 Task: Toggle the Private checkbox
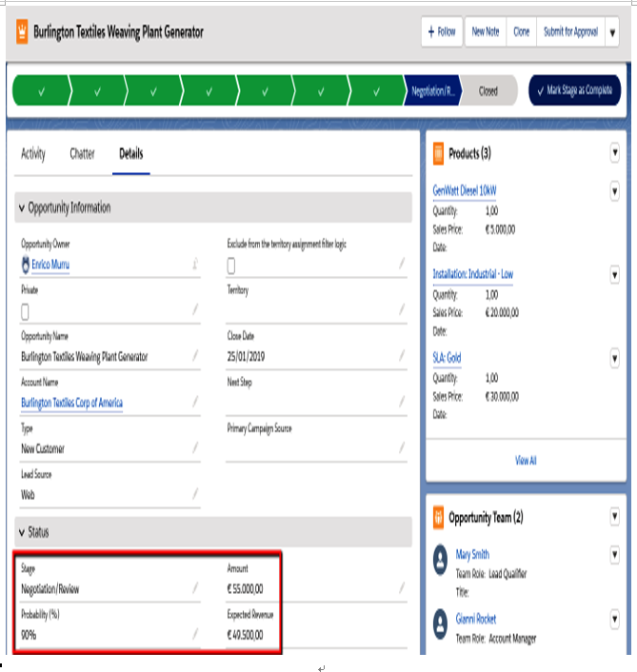tap(26, 311)
